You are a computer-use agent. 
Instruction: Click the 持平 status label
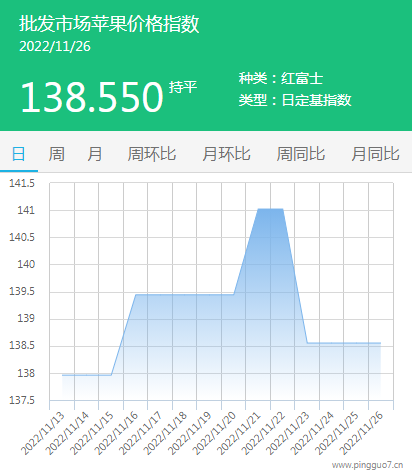click(183, 87)
